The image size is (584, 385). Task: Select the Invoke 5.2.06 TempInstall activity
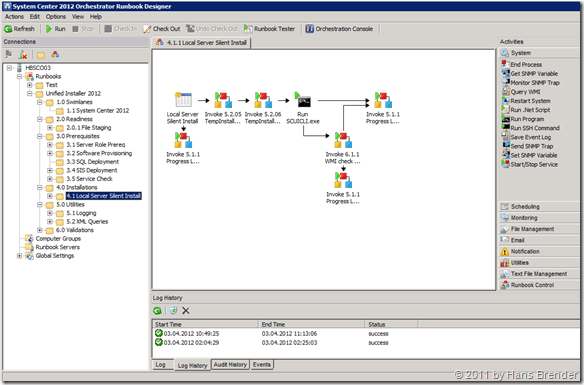(x=263, y=100)
